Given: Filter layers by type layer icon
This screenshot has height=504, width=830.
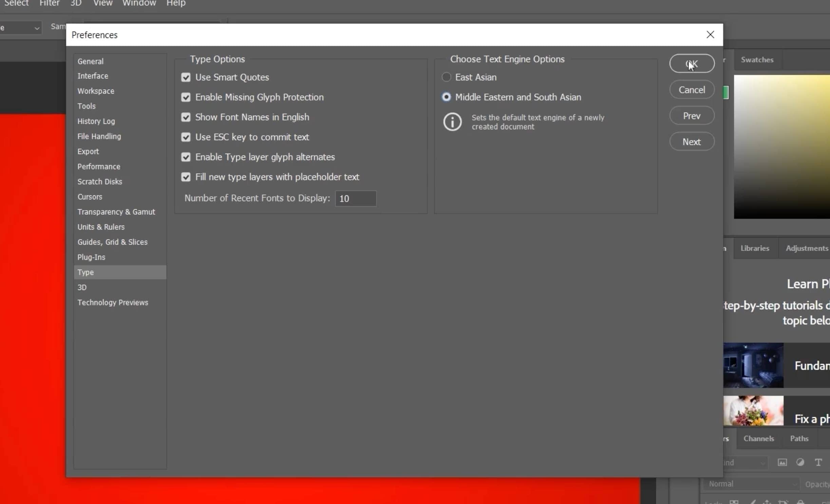Looking at the screenshot, I should (818, 463).
